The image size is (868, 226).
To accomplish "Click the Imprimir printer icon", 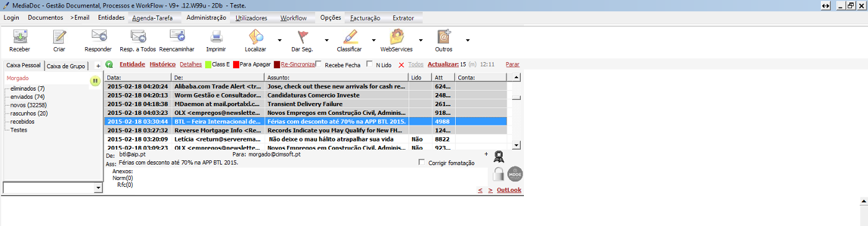I will (216, 37).
